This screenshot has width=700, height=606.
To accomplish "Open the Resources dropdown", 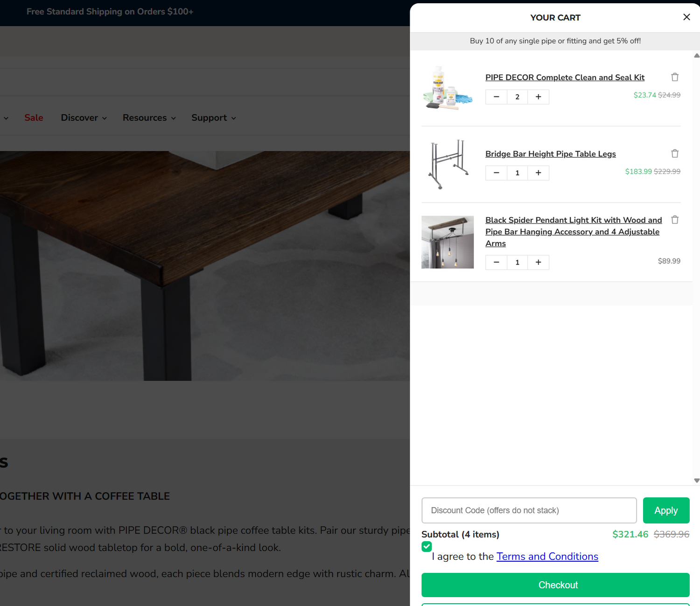I will point(148,118).
